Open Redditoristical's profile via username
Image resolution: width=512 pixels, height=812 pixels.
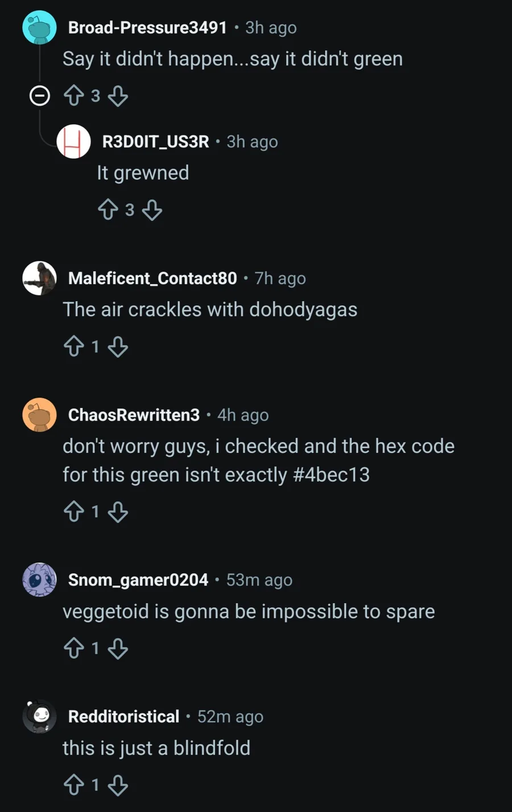tap(123, 716)
